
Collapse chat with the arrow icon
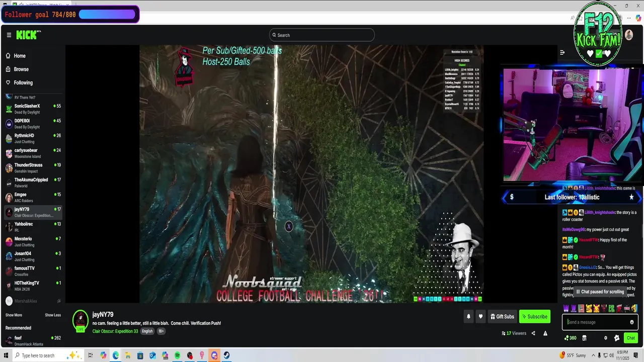tap(562, 52)
